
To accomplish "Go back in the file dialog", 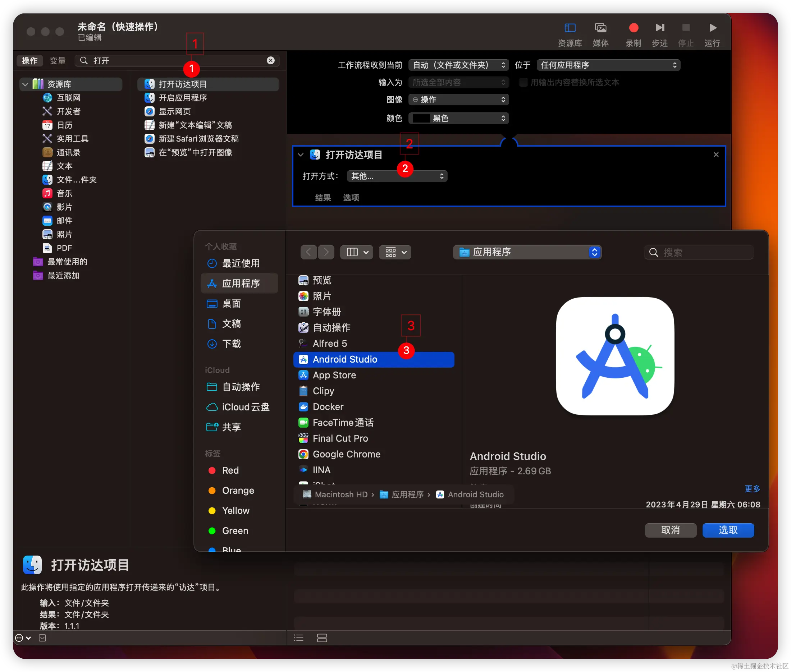I will click(308, 252).
